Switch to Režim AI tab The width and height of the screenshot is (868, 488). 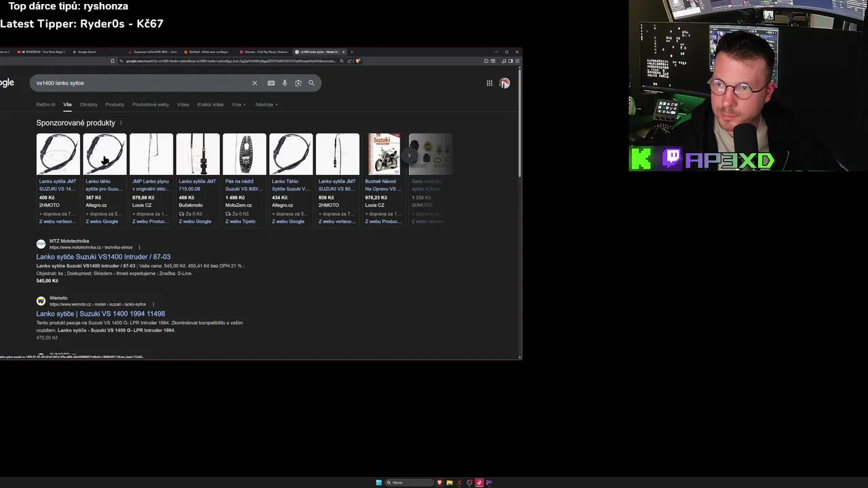click(x=45, y=104)
